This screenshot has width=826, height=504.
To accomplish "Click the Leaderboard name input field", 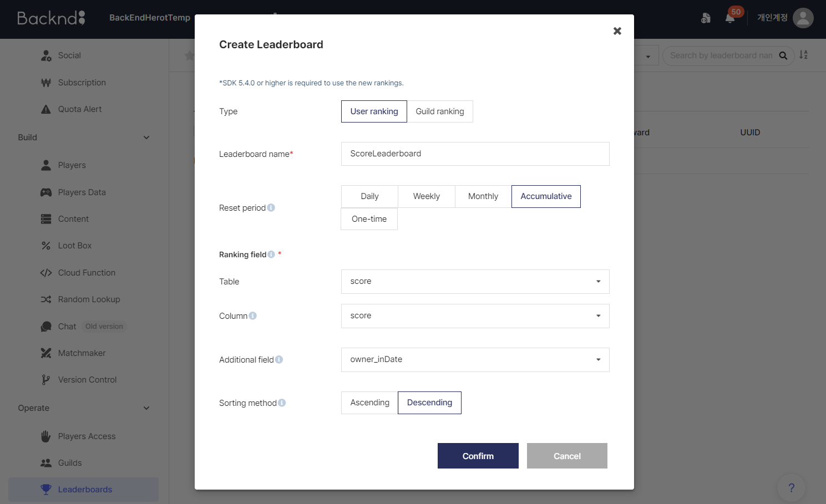I will point(475,154).
